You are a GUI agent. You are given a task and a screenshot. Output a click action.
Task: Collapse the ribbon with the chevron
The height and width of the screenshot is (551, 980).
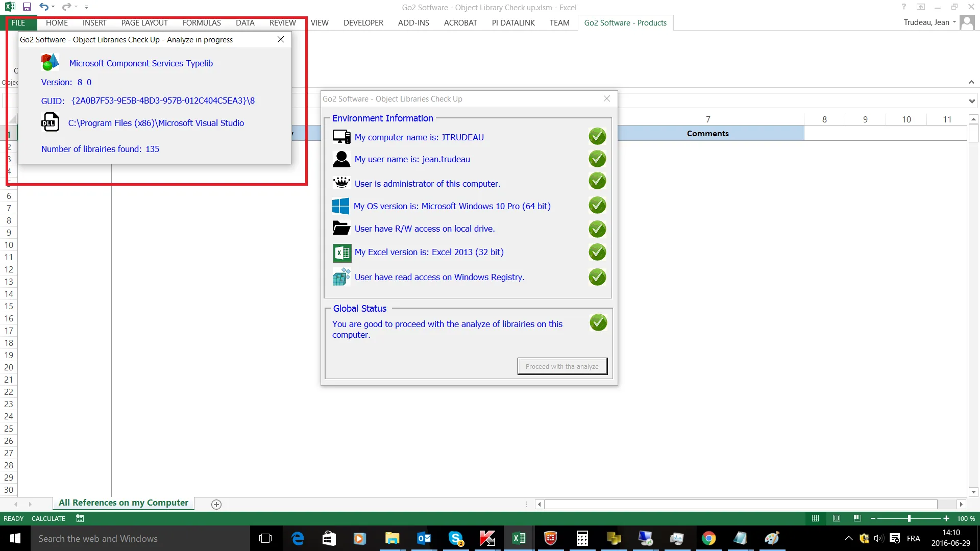(x=971, y=82)
